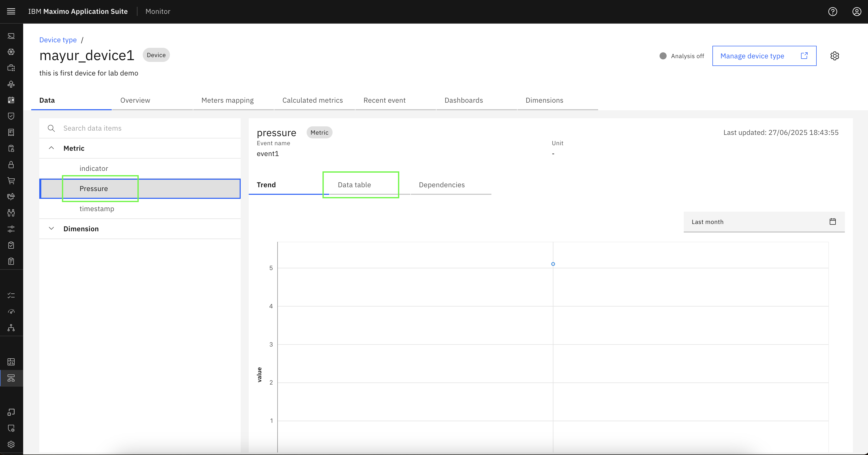The image size is (868, 455).
Task: Click the padlock sidebar icon
Action: click(x=11, y=164)
